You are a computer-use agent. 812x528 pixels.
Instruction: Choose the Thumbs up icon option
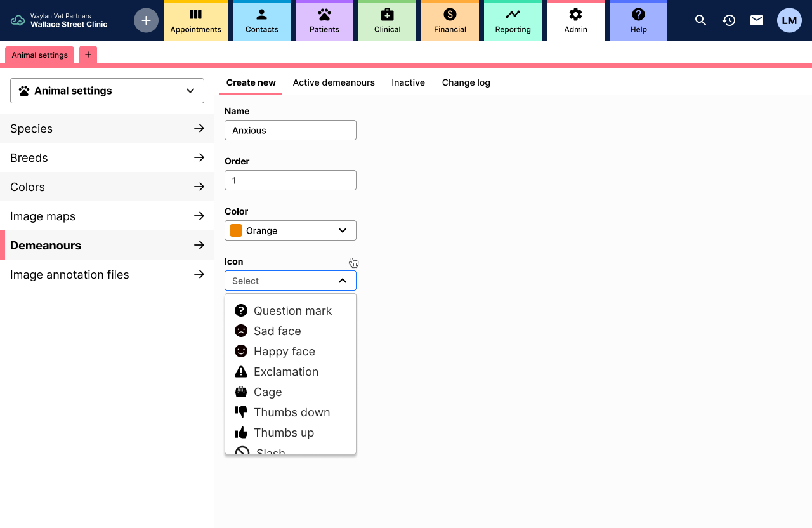point(291,432)
